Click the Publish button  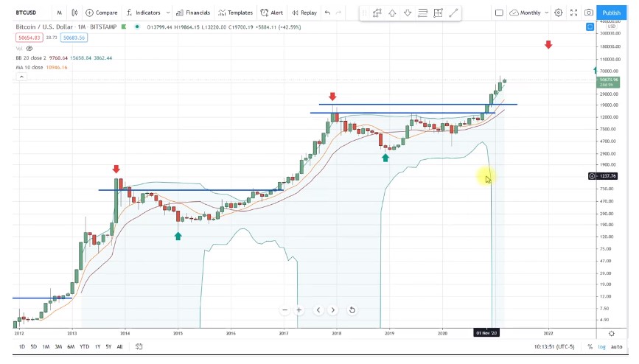611,13
